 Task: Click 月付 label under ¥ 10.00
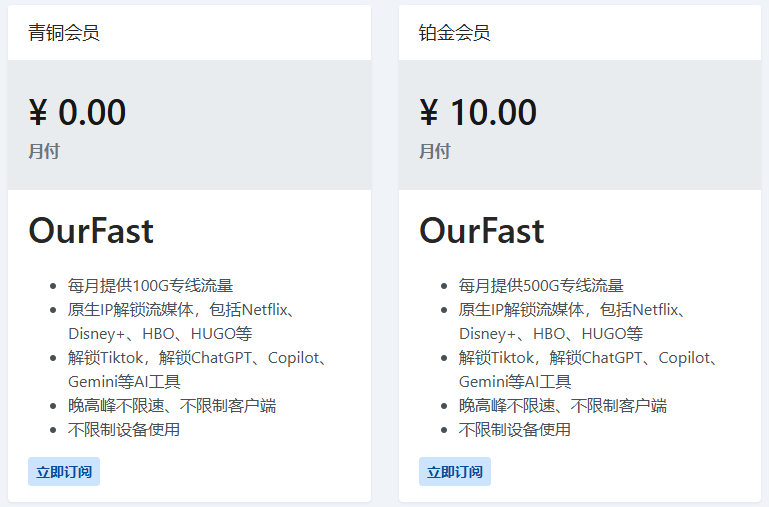click(x=435, y=151)
